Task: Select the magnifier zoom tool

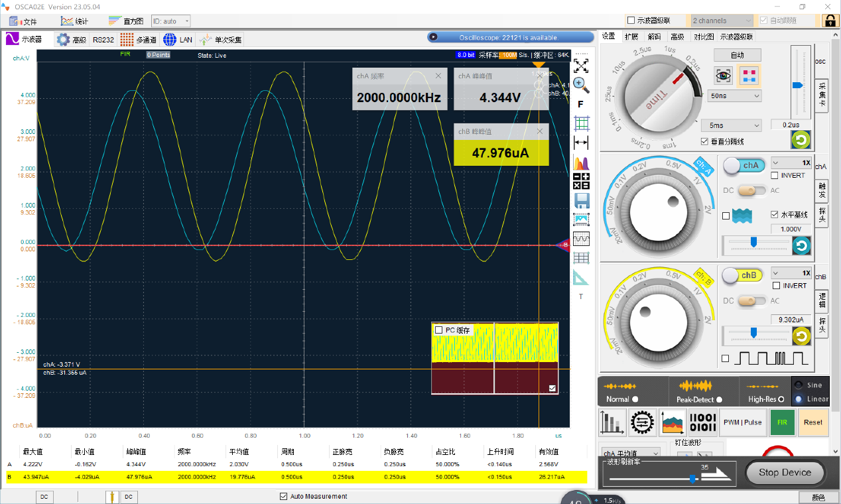Action: point(581,84)
